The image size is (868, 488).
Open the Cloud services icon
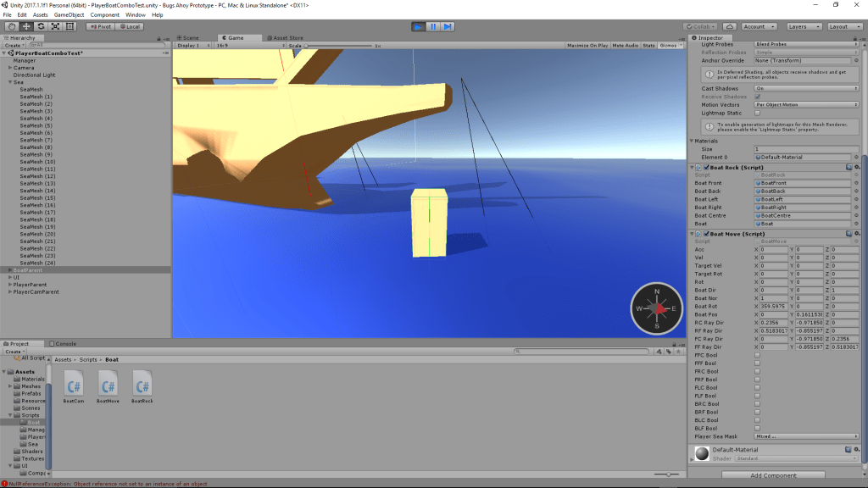click(730, 26)
